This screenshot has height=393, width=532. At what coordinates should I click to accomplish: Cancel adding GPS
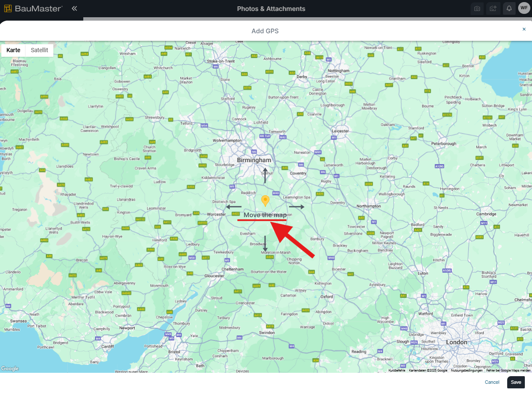(x=492, y=382)
